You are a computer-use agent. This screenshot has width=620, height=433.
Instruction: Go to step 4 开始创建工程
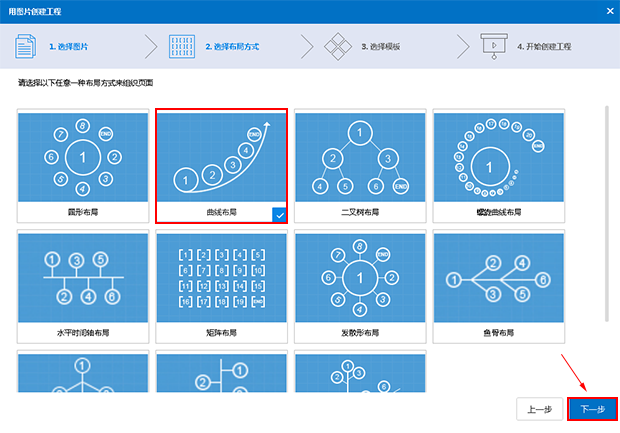tap(544, 47)
